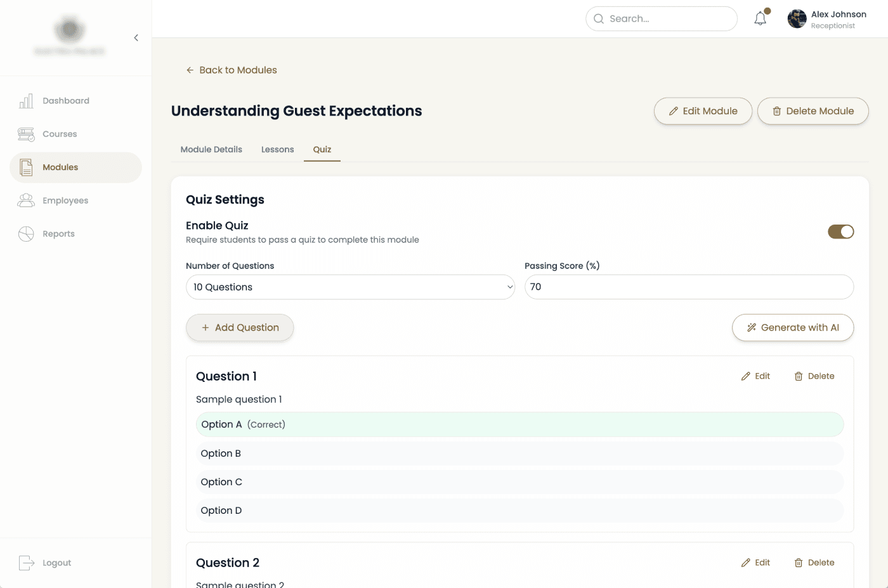Click the search magnifier icon
Image resolution: width=888 pixels, height=588 pixels.
click(x=598, y=19)
